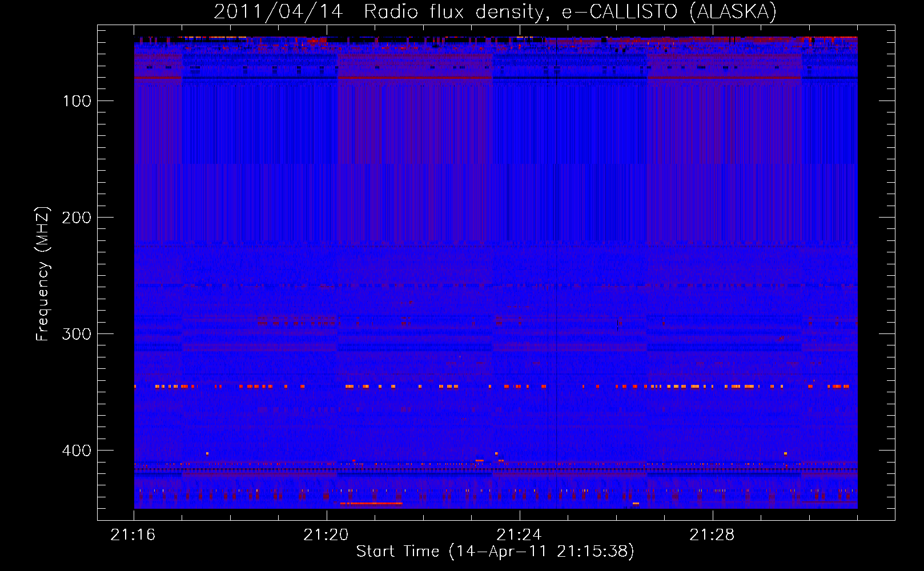Click the 'Frequency (MHZ)' axis label
The height and width of the screenshot is (571, 924).
click(x=43, y=274)
